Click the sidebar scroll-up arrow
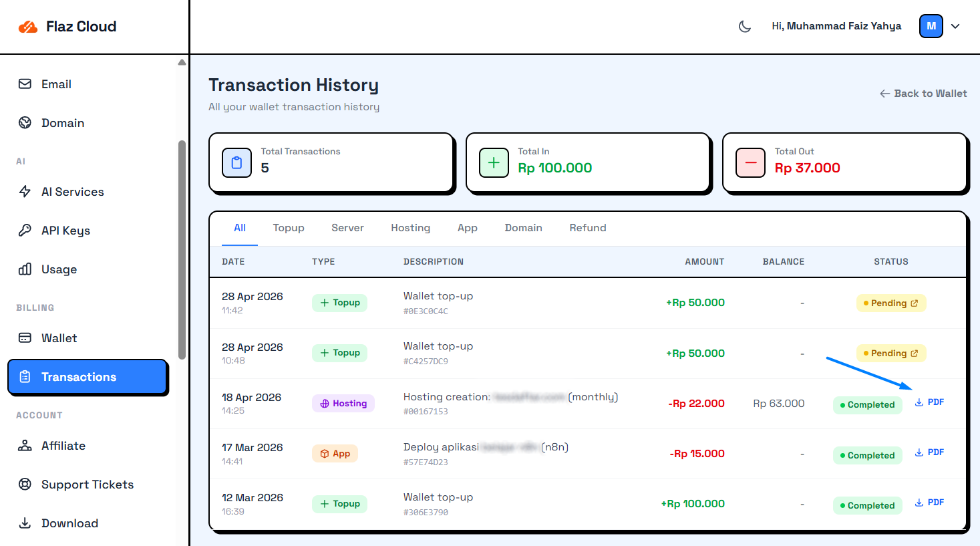 tap(182, 62)
